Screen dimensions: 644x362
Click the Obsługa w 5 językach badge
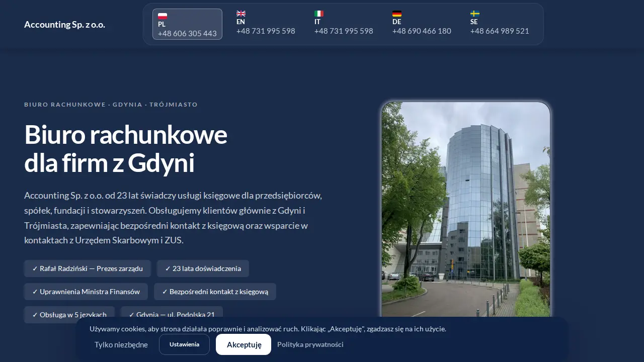69,315
